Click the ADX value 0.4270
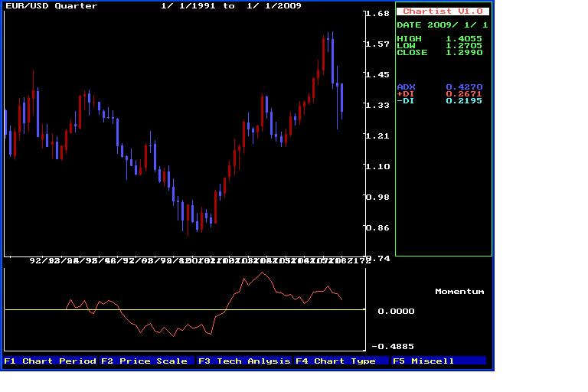The height and width of the screenshot is (392, 588). coord(464,87)
